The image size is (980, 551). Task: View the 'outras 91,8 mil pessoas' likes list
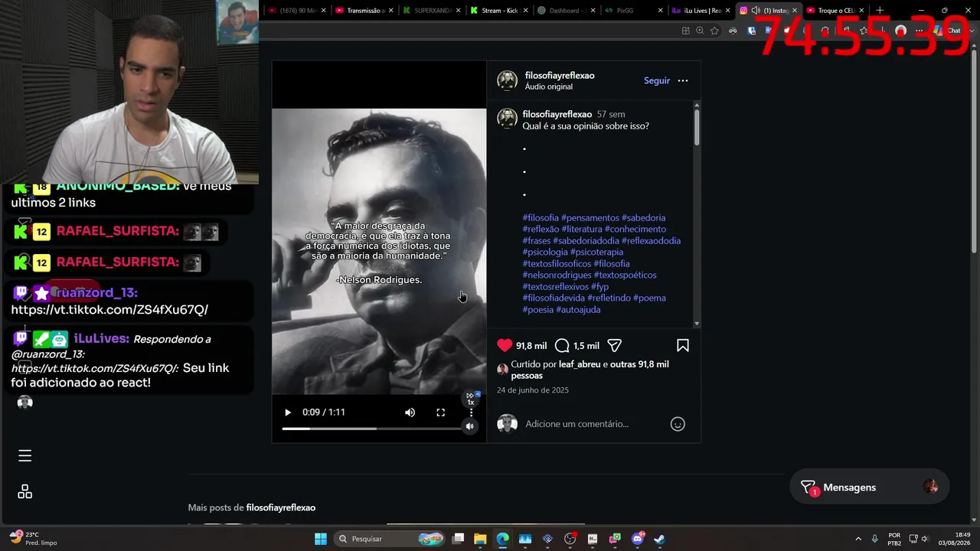pyautogui.click(x=590, y=370)
